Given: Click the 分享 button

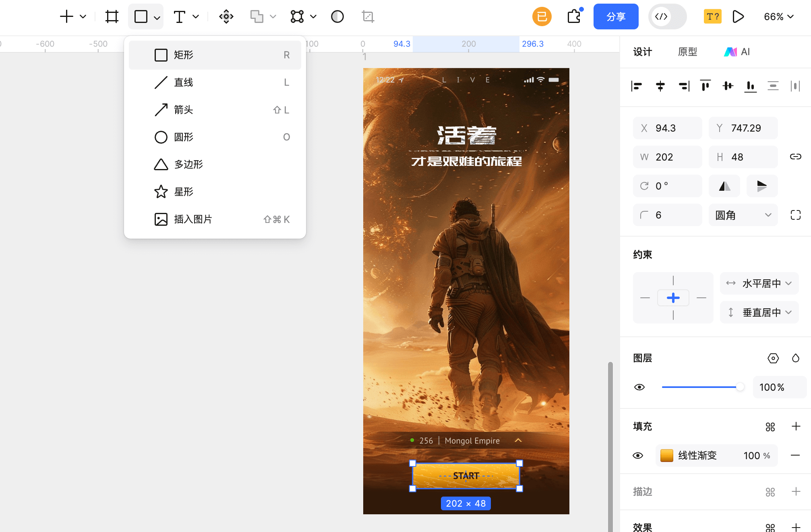Looking at the screenshot, I should [x=616, y=16].
